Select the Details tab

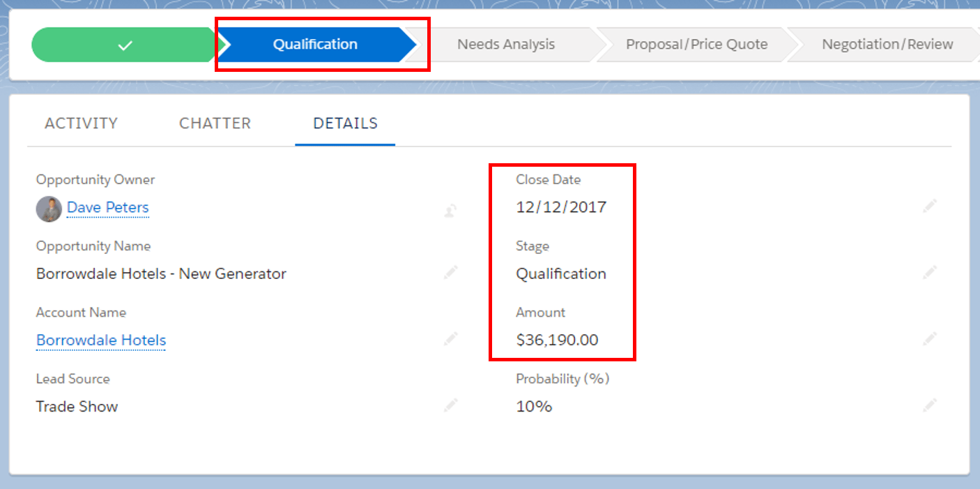coord(345,123)
